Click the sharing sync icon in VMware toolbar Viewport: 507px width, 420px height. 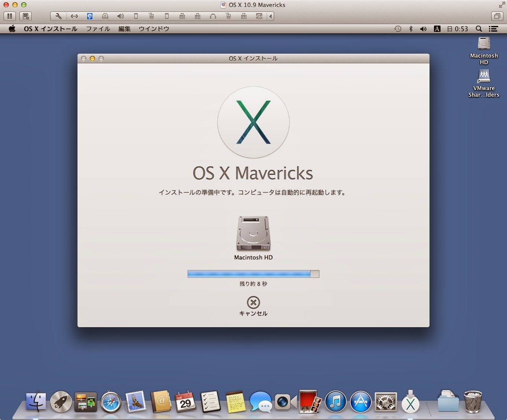[x=259, y=16]
